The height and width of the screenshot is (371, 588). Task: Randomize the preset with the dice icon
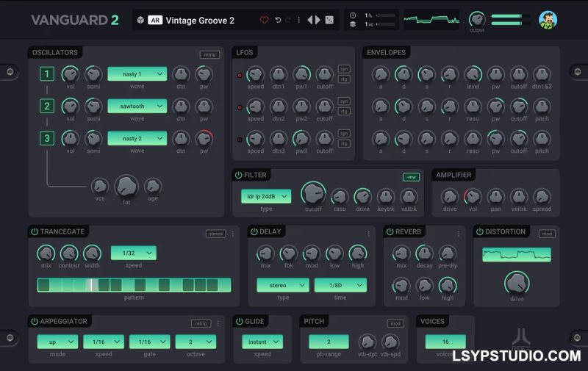coord(329,20)
